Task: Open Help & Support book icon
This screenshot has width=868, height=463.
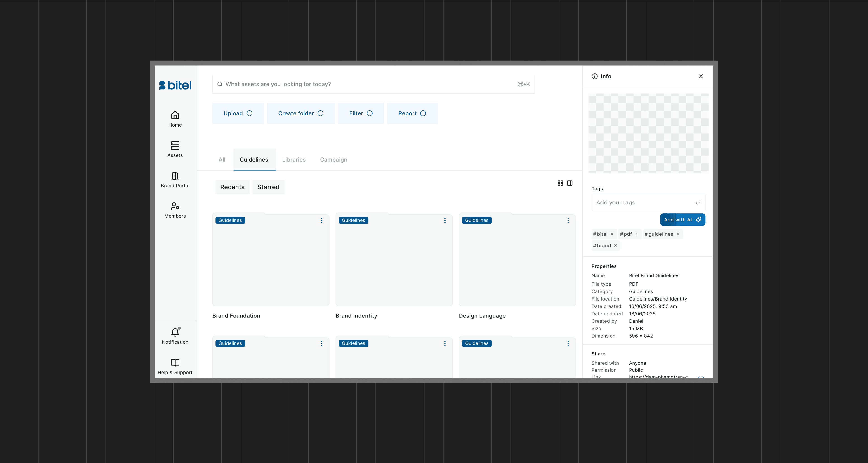Action: (175, 363)
